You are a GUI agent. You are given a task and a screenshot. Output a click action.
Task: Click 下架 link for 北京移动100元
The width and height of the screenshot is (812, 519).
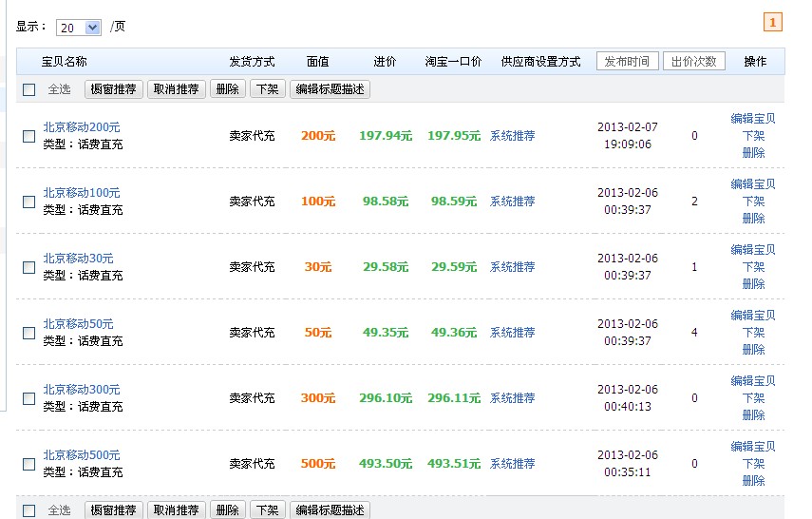pos(753,202)
